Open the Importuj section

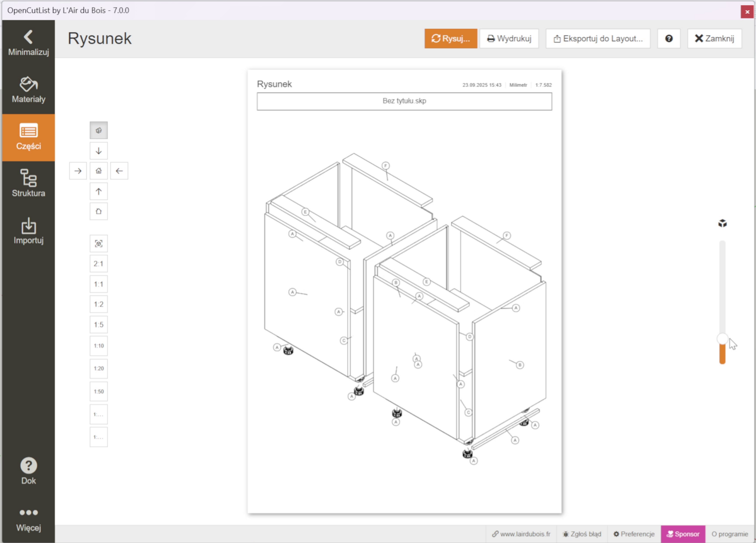click(x=28, y=231)
